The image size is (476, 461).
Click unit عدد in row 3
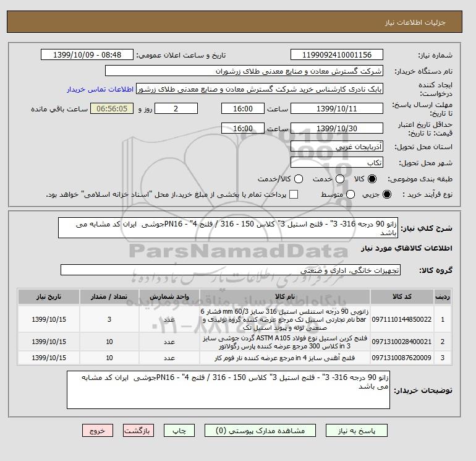(169, 358)
